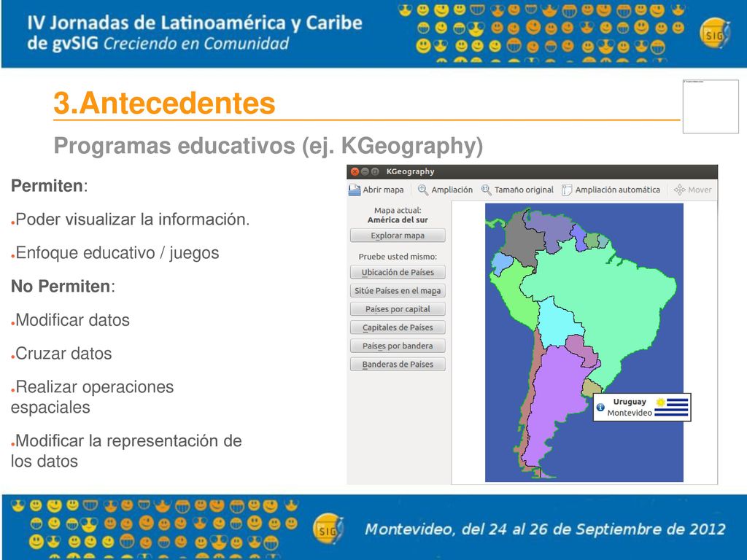Click 'Uruguay' name in the tooltip

630,402
